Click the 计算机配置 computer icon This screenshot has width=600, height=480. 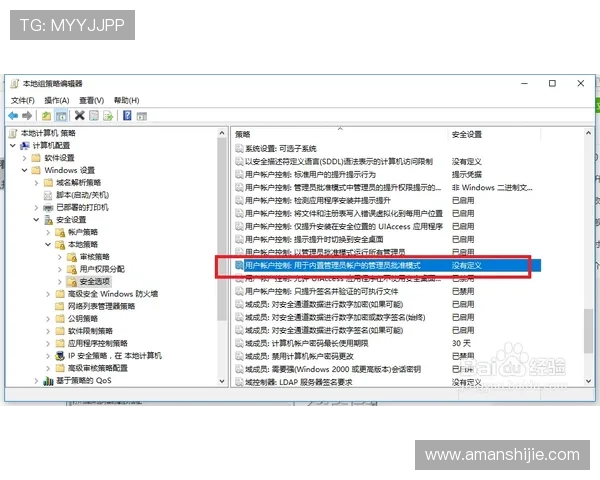(x=24, y=145)
